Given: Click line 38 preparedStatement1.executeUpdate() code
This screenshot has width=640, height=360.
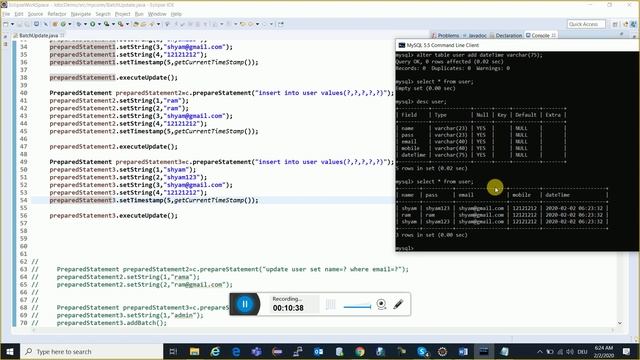Looking at the screenshot, I should 113,78.
